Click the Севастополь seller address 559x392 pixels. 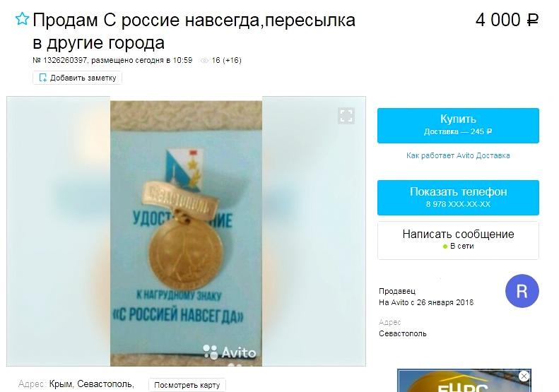(403, 334)
